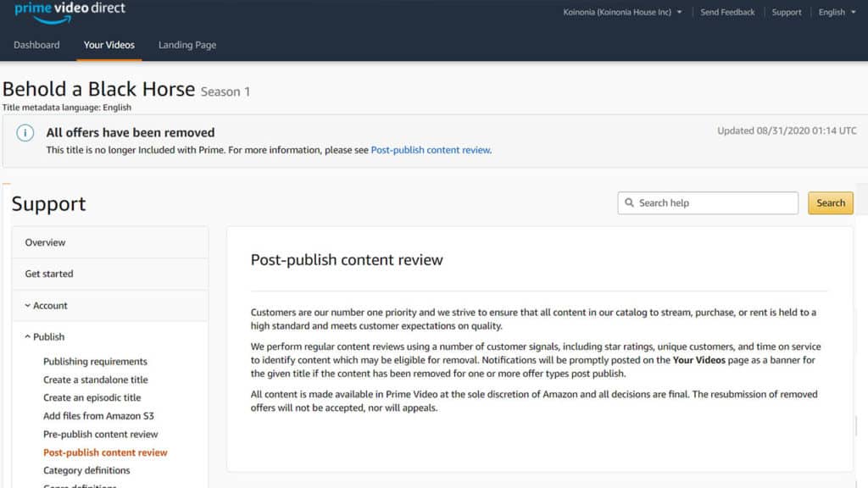Click the Behold a Black Horse title
Image resolution: width=868 pixels, height=488 pixels.
(x=98, y=89)
